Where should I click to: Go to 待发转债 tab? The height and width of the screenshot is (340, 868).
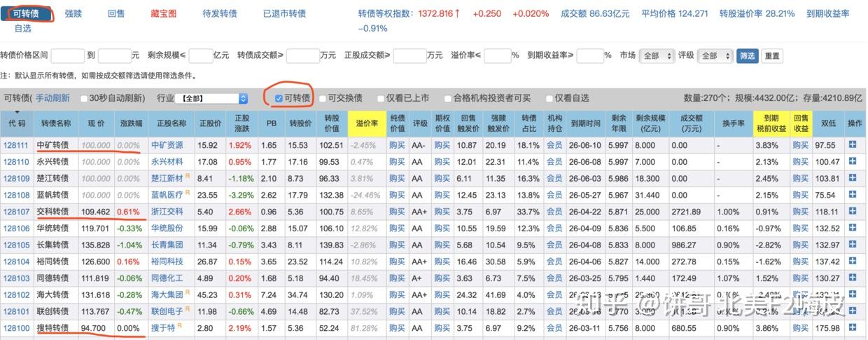[220, 13]
